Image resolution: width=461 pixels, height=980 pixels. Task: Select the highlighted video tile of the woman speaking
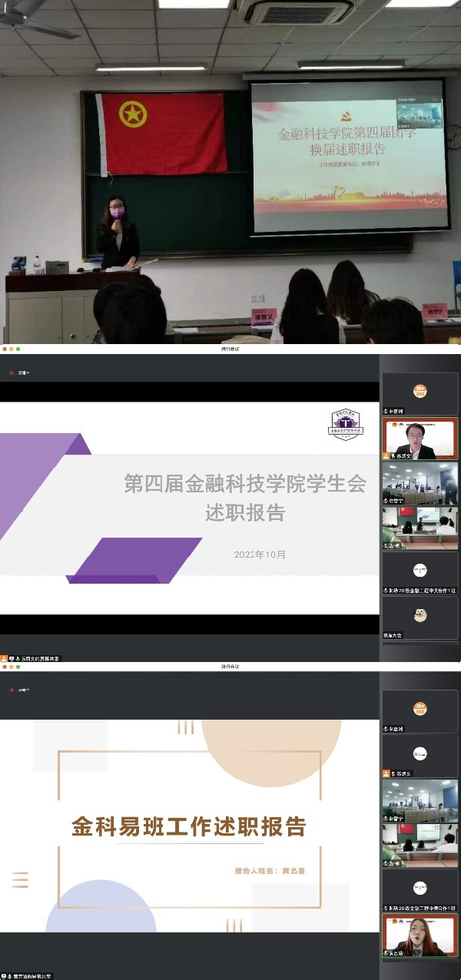point(420,935)
